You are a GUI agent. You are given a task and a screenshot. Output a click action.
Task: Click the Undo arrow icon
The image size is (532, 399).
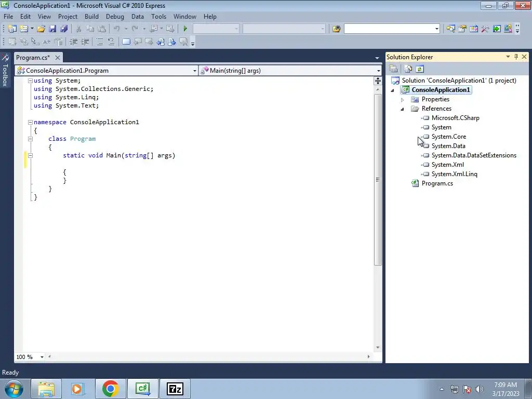(x=117, y=29)
